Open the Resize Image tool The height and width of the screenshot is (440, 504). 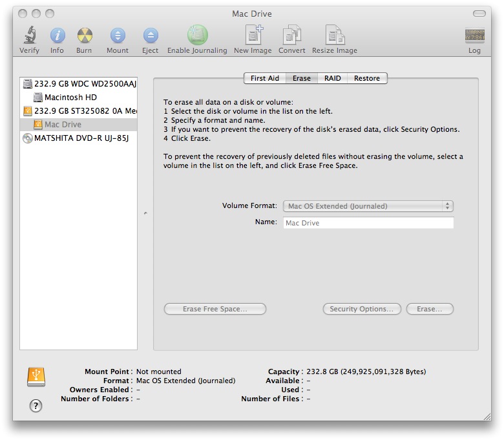click(335, 35)
